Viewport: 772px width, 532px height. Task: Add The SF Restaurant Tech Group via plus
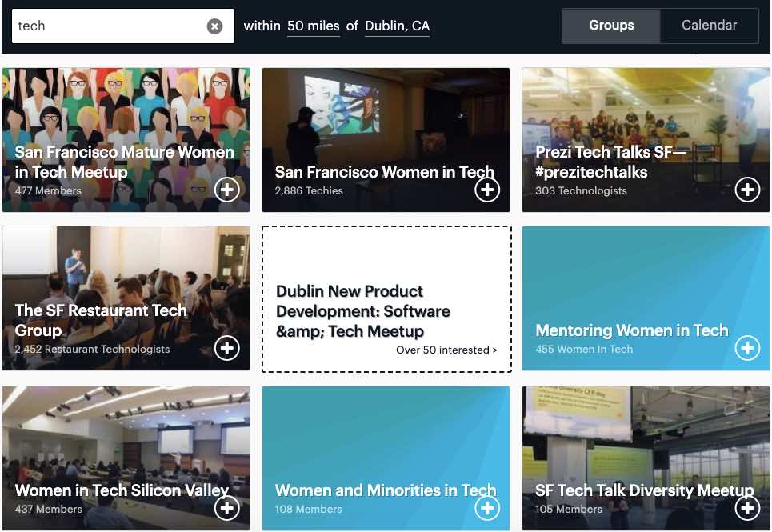coord(227,349)
